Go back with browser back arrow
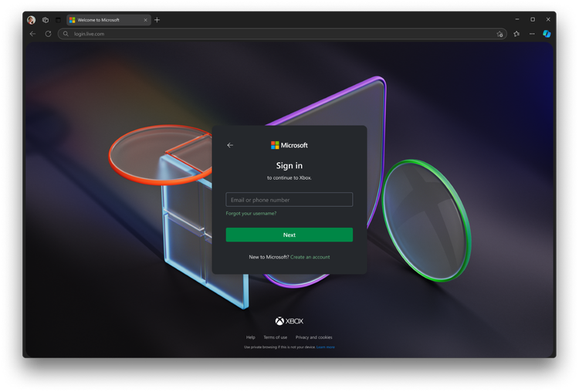Screen dimensions: 579x392 33,34
